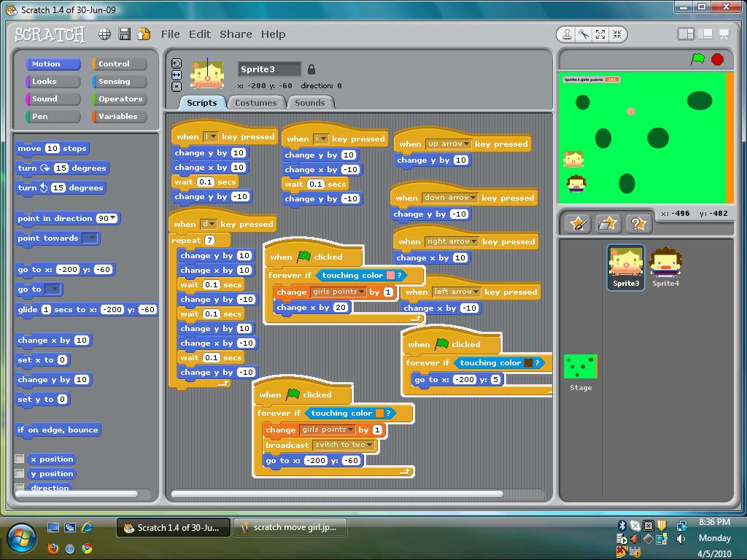Set rotation style to don't rotate
Image resolution: width=747 pixels, height=560 pixels.
pyautogui.click(x=177, y=87)
